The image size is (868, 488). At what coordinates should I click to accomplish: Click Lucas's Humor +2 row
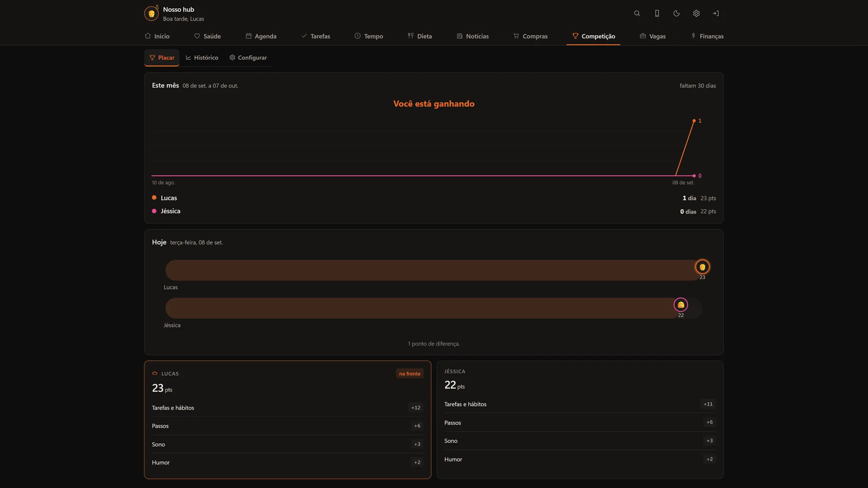(x=287, y=462)
